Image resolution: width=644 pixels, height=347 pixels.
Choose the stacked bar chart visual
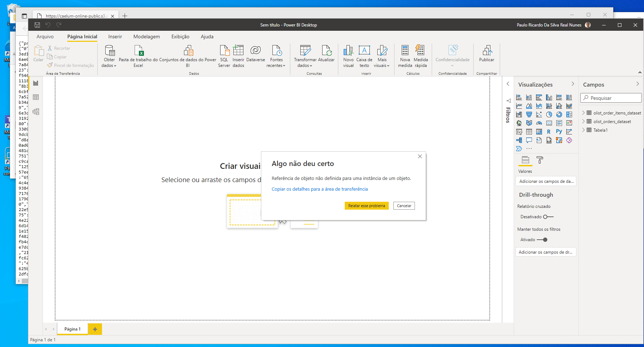click(x=519, y=97)
